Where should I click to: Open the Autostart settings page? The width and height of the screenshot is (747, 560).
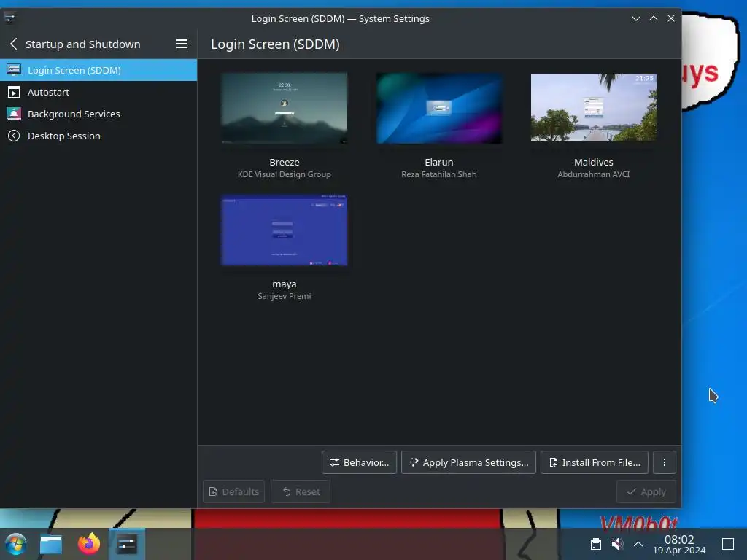pyautogui.click(x=98, y=92)
